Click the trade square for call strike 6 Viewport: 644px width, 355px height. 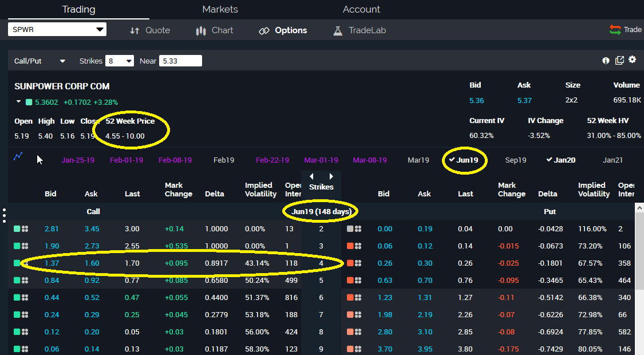pyautogui.click(x=17, y=298)
